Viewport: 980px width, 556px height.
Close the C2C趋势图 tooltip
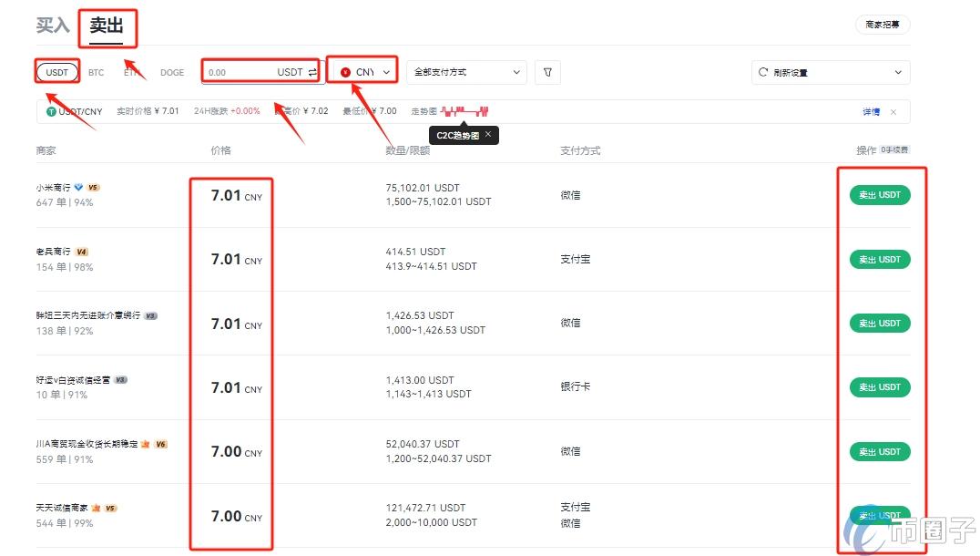(489, 134)
